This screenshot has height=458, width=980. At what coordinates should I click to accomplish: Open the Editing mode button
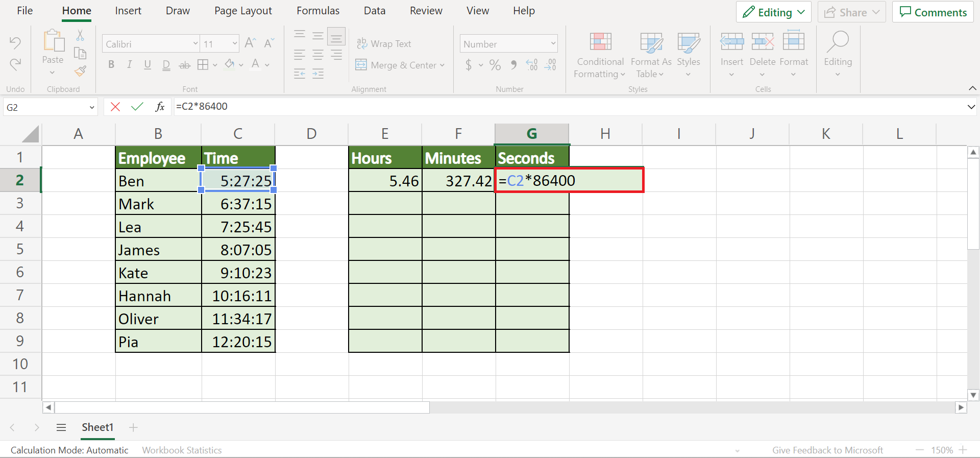(774, 12)
